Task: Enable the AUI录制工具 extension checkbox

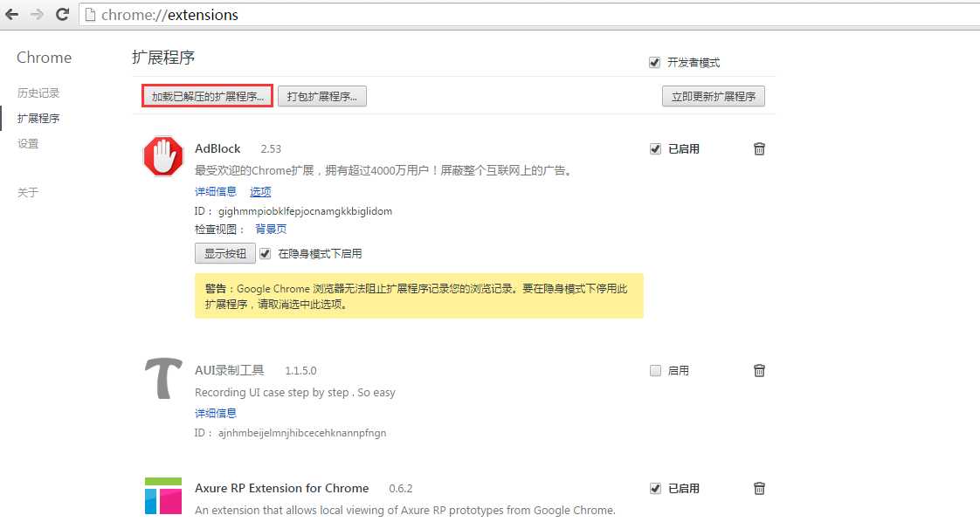Action: (655, 370)
